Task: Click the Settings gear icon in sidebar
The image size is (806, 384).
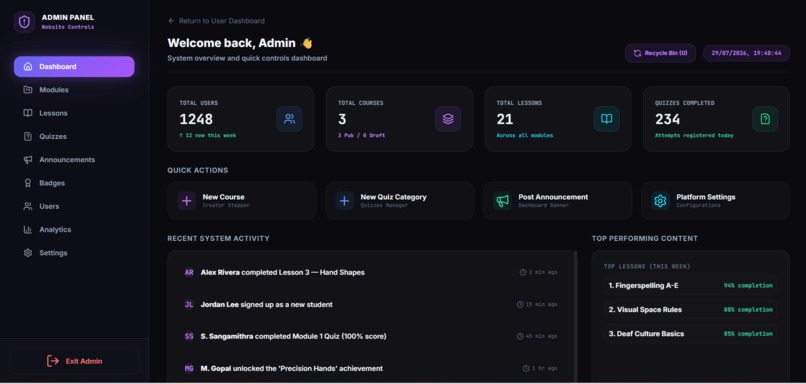Action: click(28, 253)
